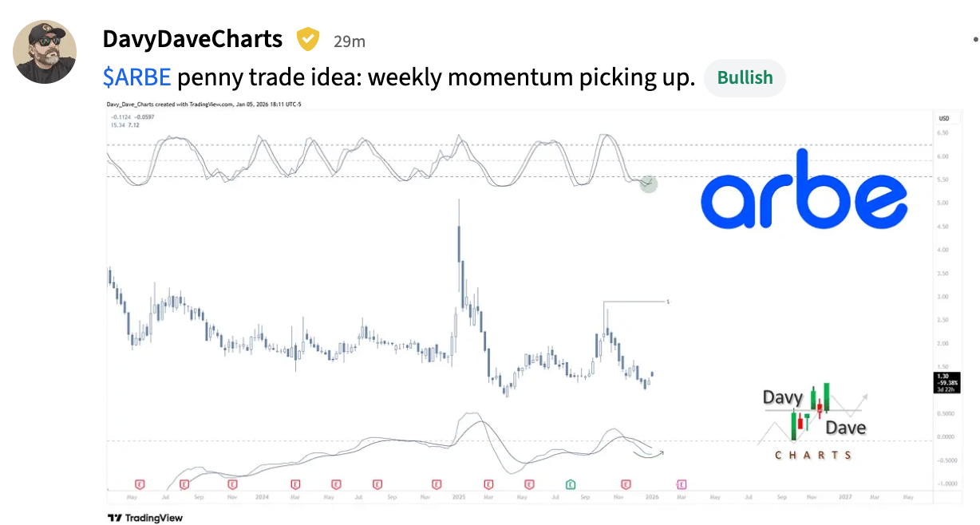
Task: Click the green earnings marker on timeline
Action: 571,484
